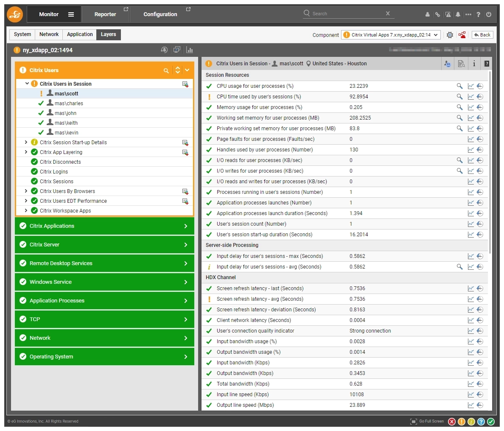The width and height of the screenshot is (504, 431).
Task: Open the Monitor hamburger menu
Action: pos(71,14)
